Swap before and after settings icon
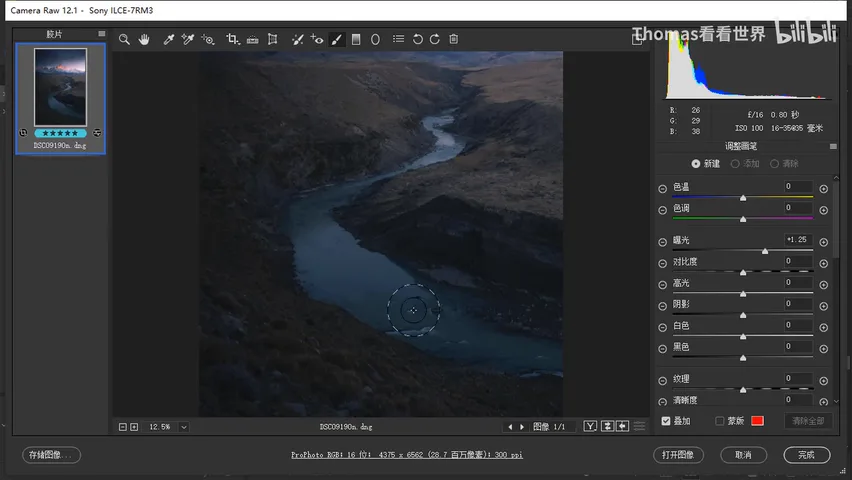Image resolution: width=852 pixels, height=480 pixels. tap(607, 426)
